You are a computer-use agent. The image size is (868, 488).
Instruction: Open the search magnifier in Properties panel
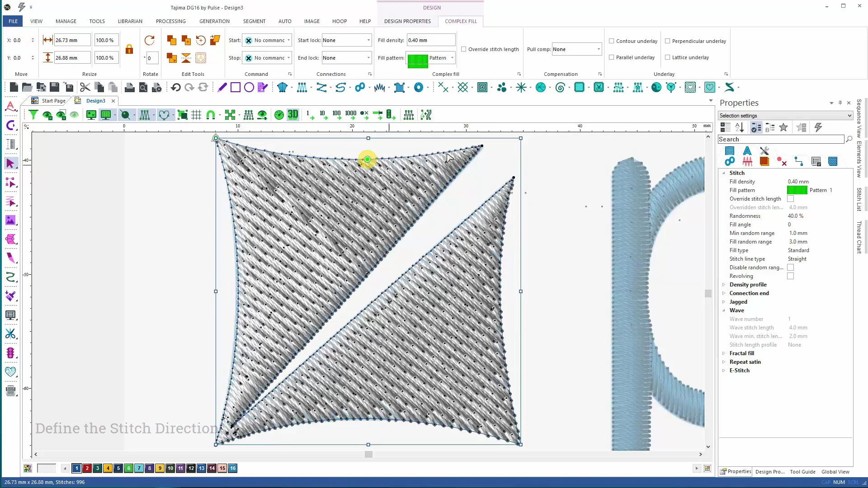pos(849,139)
